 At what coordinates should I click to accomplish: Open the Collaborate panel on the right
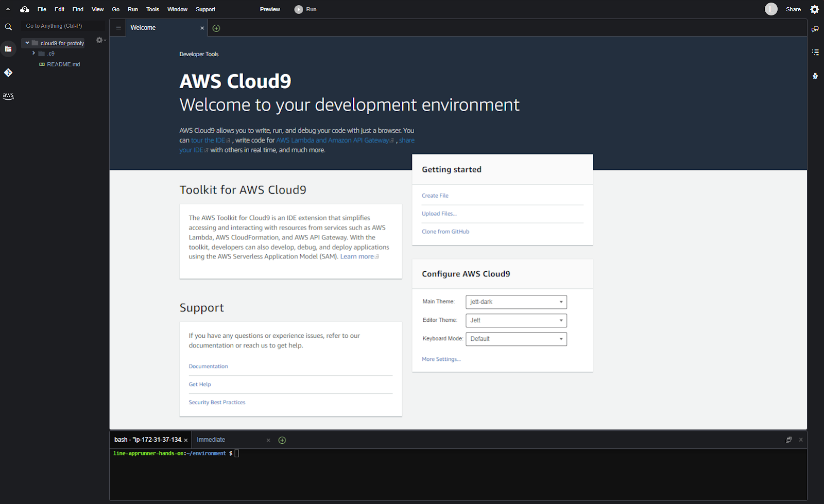(x=815, y=29)
